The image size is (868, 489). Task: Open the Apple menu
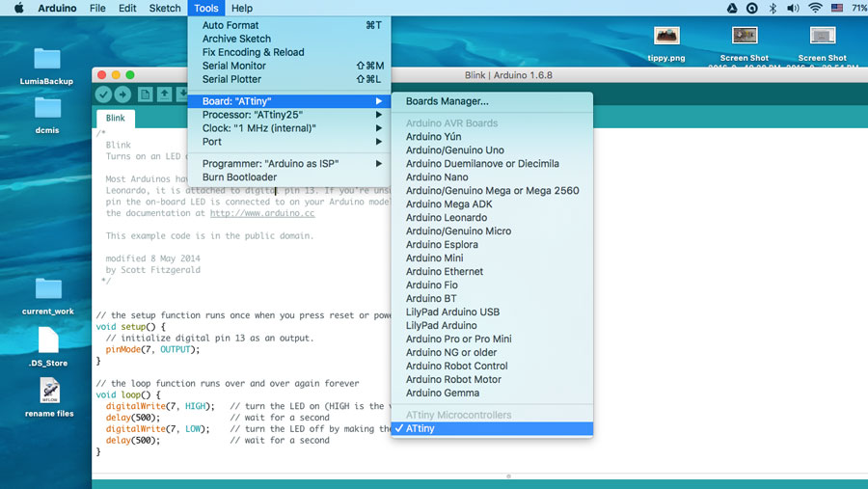19,8
